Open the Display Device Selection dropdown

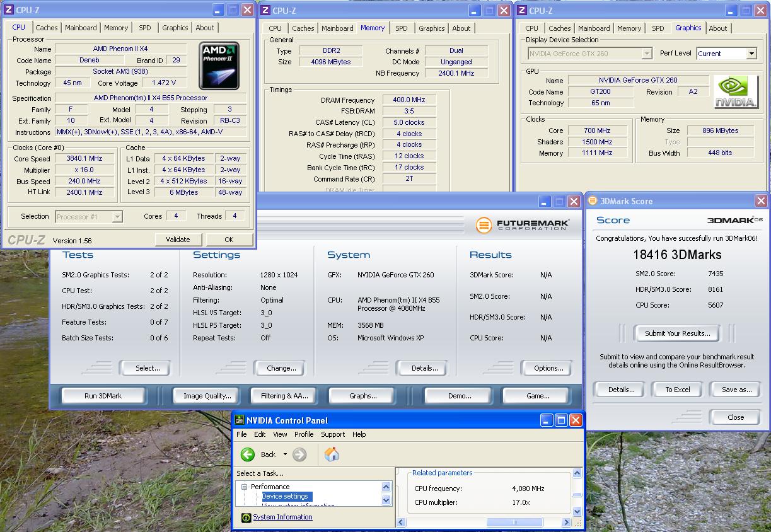coord(646,54)
